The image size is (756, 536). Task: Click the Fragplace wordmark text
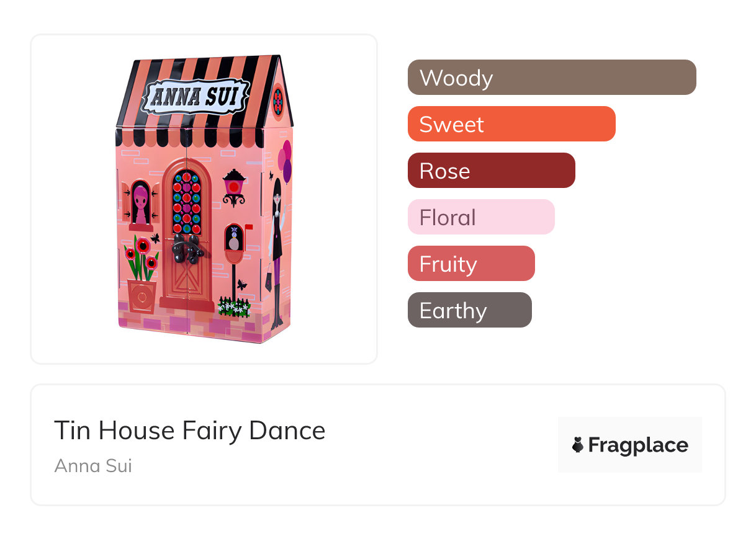[x=637, y=445]
